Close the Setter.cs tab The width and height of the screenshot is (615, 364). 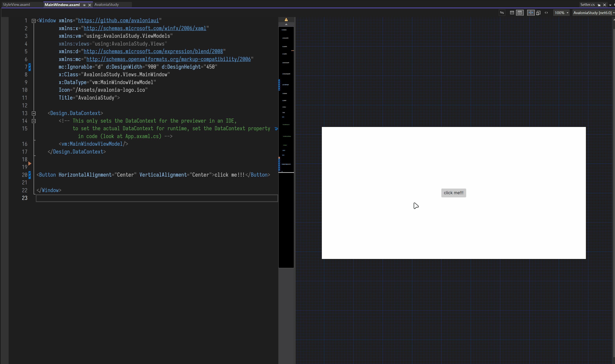[604, 5]
